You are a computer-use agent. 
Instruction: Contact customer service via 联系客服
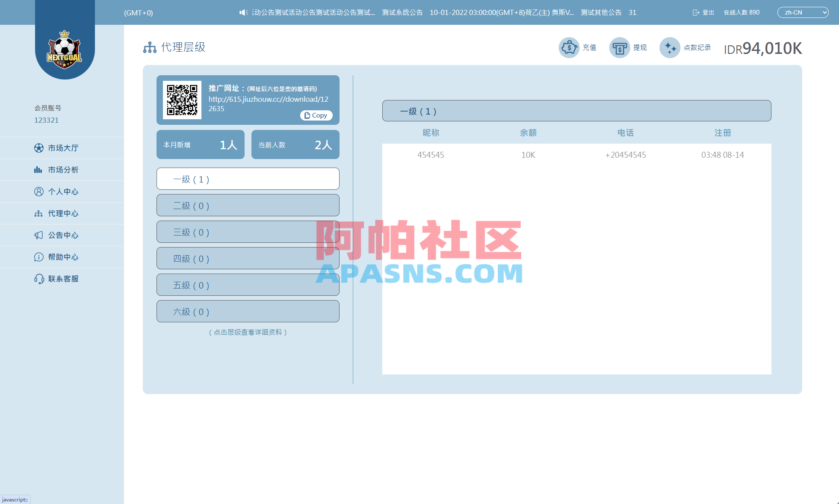click(63, 279)
